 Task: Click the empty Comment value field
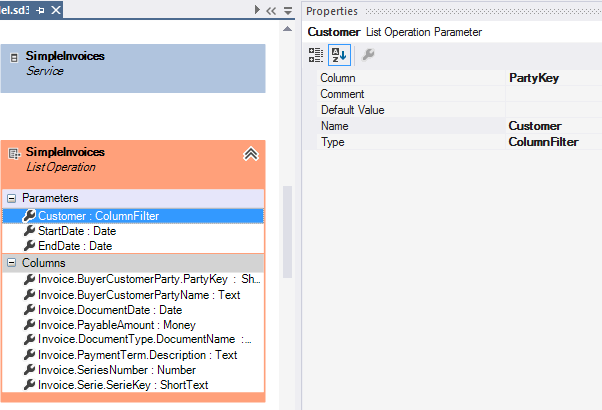coord(554,94)
